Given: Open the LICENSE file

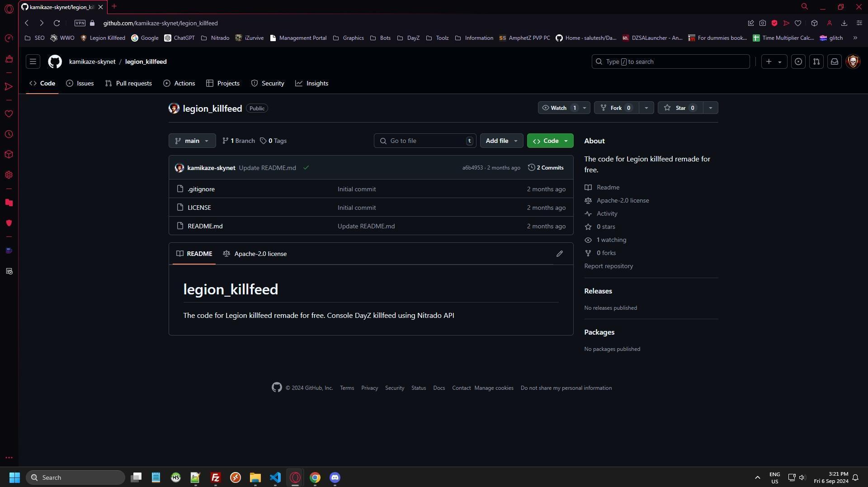Looking at the screenshot, I should [199, 208].
